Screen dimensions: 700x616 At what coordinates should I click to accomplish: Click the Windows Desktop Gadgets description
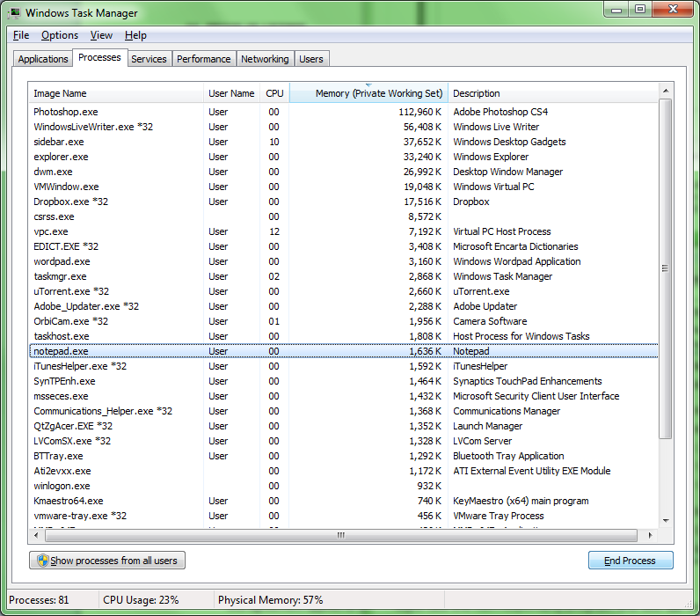tap(509, 142)
